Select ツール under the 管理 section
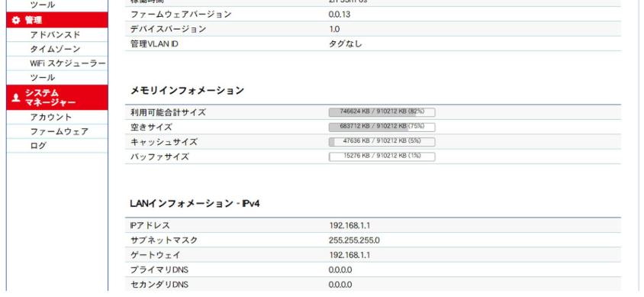This screenshot has height=297, width=644. [x=42, y=78]
